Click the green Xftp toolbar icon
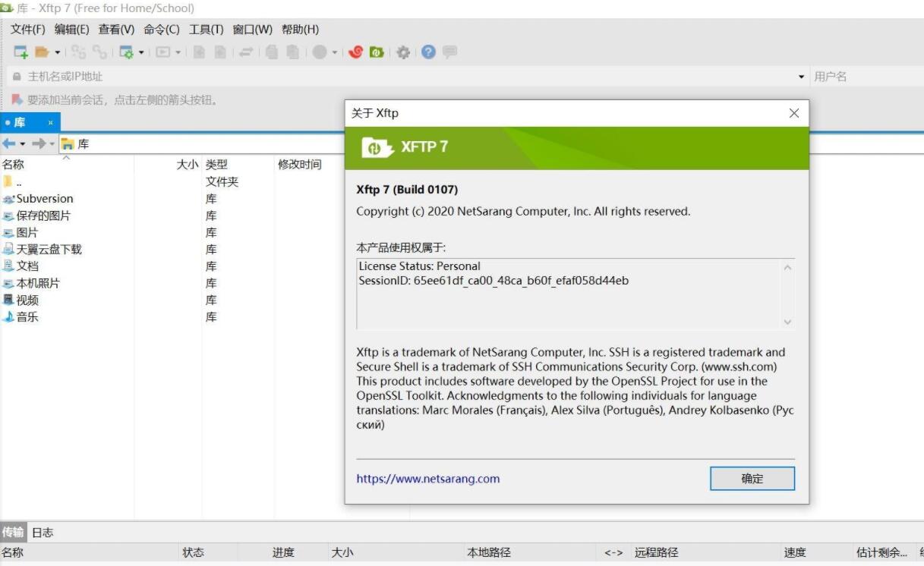Viewport: 924px width, 566px height. coord(377,52)
